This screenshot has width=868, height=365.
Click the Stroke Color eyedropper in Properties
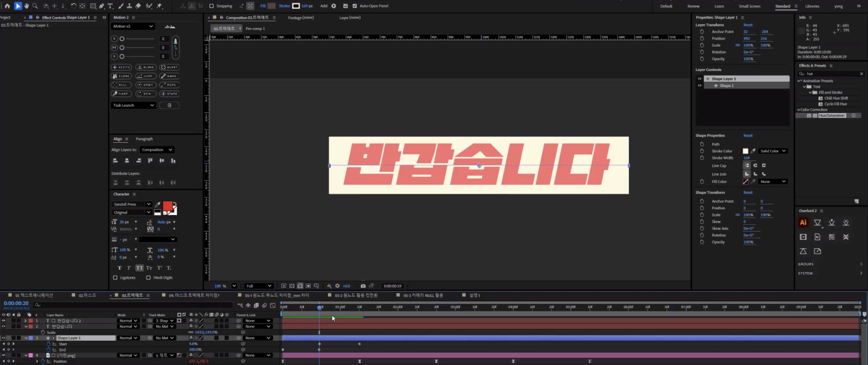(753, 151)
